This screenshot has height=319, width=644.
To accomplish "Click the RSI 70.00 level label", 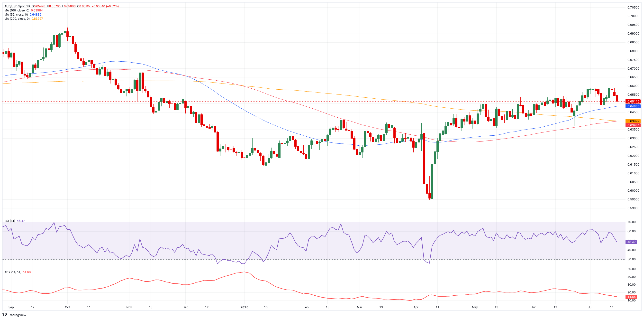I will [632, 222].
